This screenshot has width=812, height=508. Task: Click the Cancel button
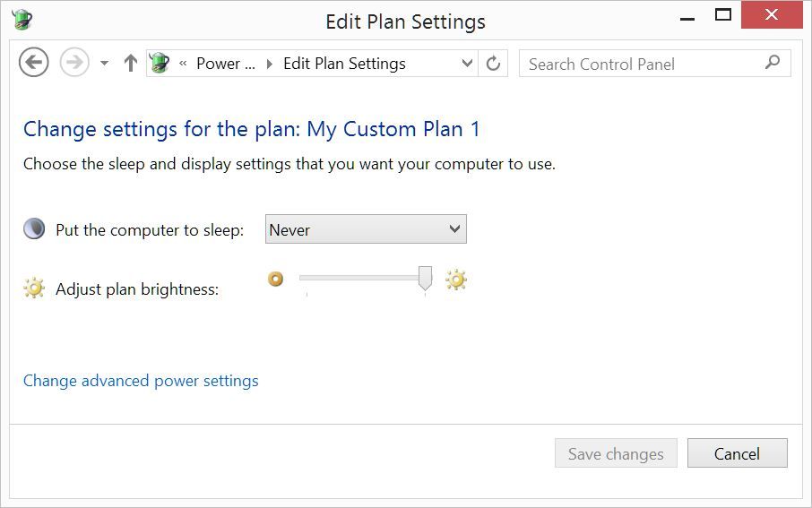(737, 453)
